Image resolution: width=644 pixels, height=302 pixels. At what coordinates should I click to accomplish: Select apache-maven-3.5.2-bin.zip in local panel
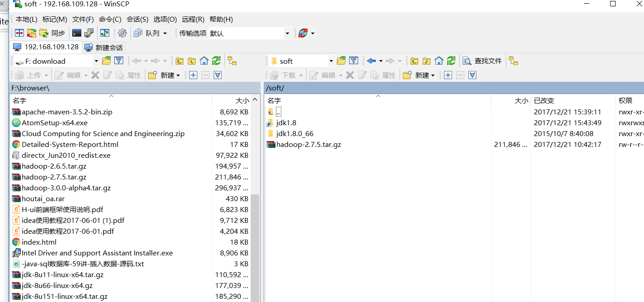[62, 112]
